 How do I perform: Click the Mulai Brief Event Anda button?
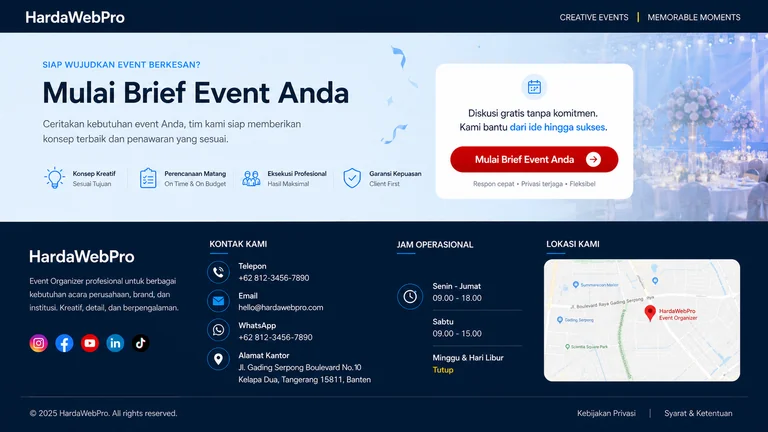pos(534,159)
